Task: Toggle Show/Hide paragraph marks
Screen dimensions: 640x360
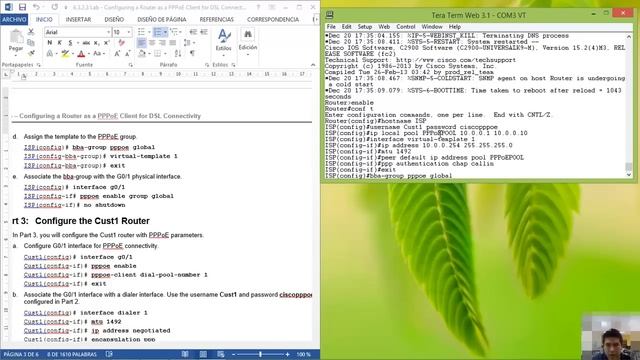Action: pyautogui.click(x=192, y=53)
